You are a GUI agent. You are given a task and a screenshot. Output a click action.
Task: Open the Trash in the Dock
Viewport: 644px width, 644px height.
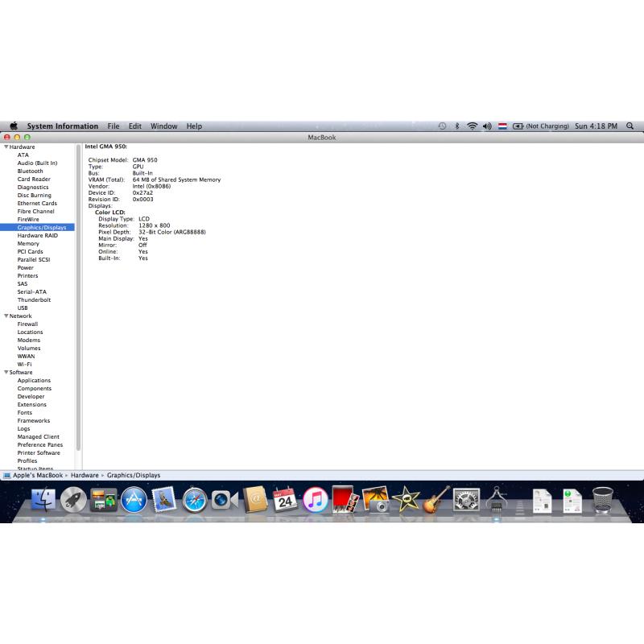602,500
